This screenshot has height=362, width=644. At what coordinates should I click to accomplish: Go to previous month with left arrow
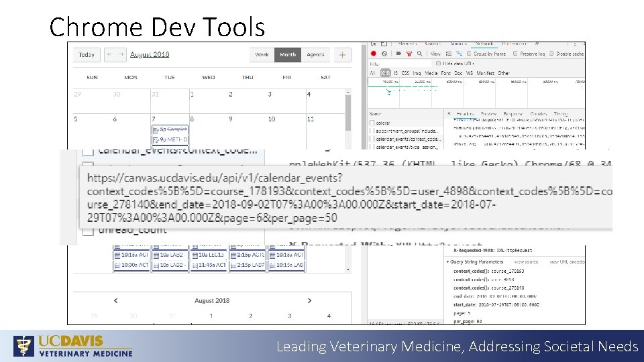point(109,54)
